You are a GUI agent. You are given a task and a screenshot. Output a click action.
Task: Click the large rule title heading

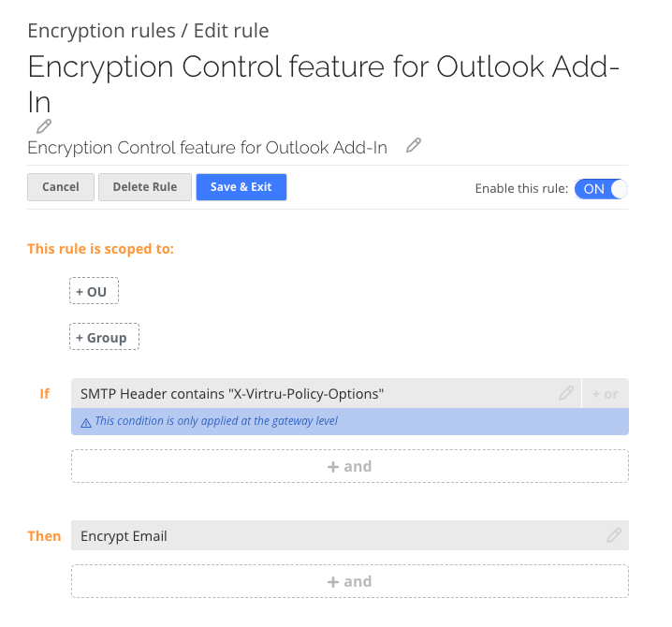[x=324, y=84]
